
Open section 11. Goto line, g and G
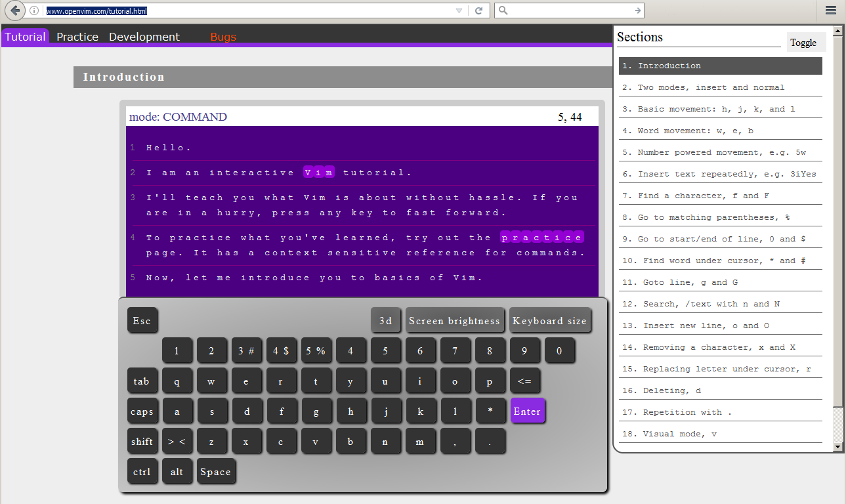point(721,282)
